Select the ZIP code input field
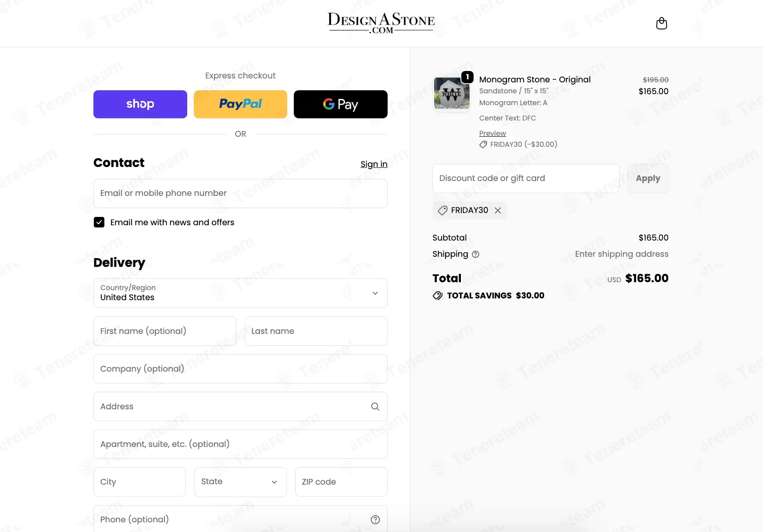The image size is (763, 532). (341, 482)
